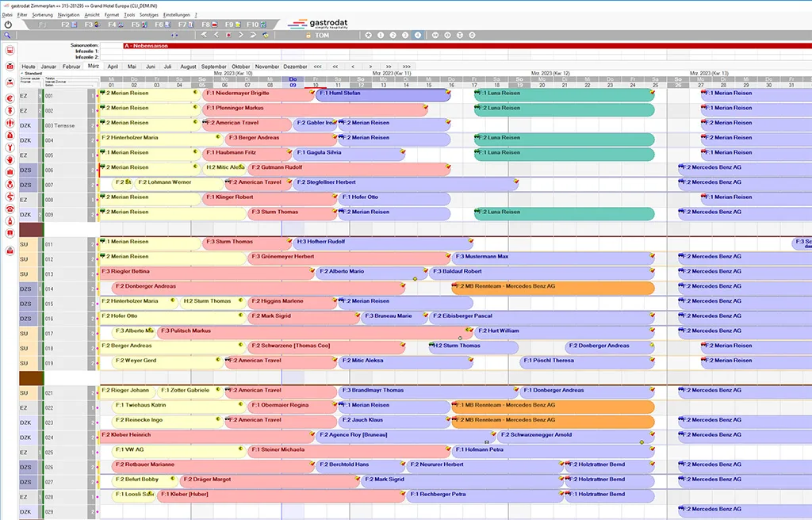This screenshot has height=520, width=812.
Task: Click the dark red category block
Action: click(x=32, y=229)
